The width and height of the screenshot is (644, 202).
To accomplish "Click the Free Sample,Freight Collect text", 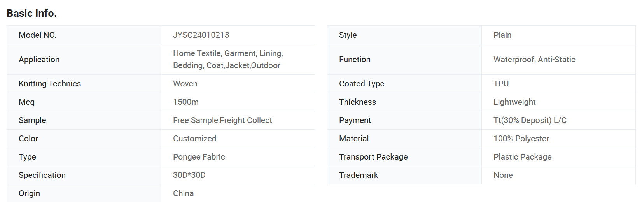I will (222, 120).
